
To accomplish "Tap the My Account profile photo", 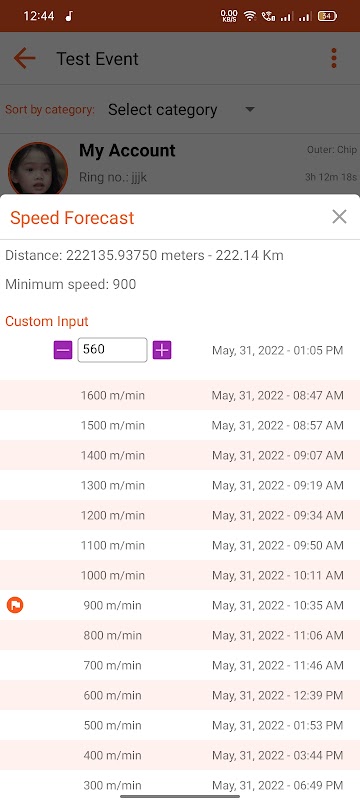I will [38, 168].
